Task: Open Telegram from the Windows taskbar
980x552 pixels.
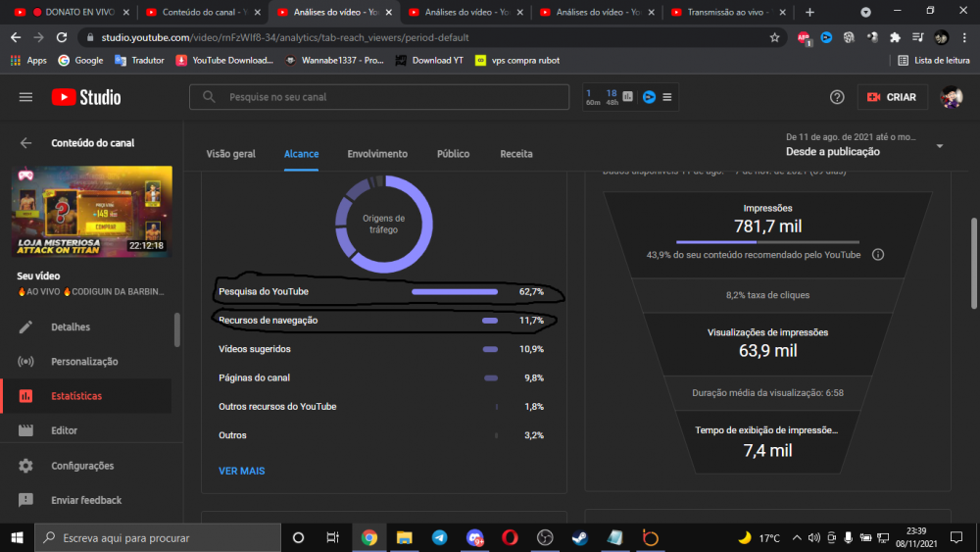Action: [x=439, y=537]
